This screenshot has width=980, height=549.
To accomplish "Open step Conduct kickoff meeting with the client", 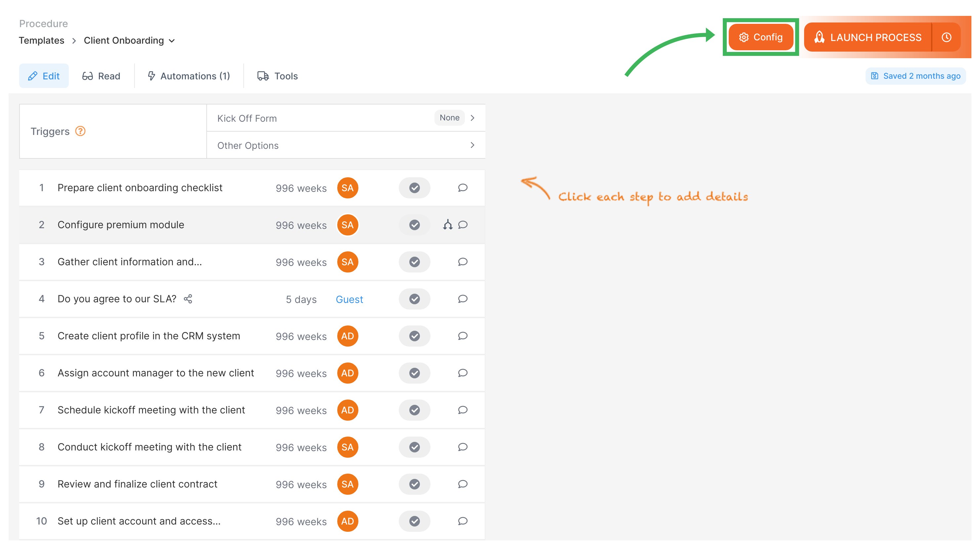I will pyautogui.click(x=149, y=447).
